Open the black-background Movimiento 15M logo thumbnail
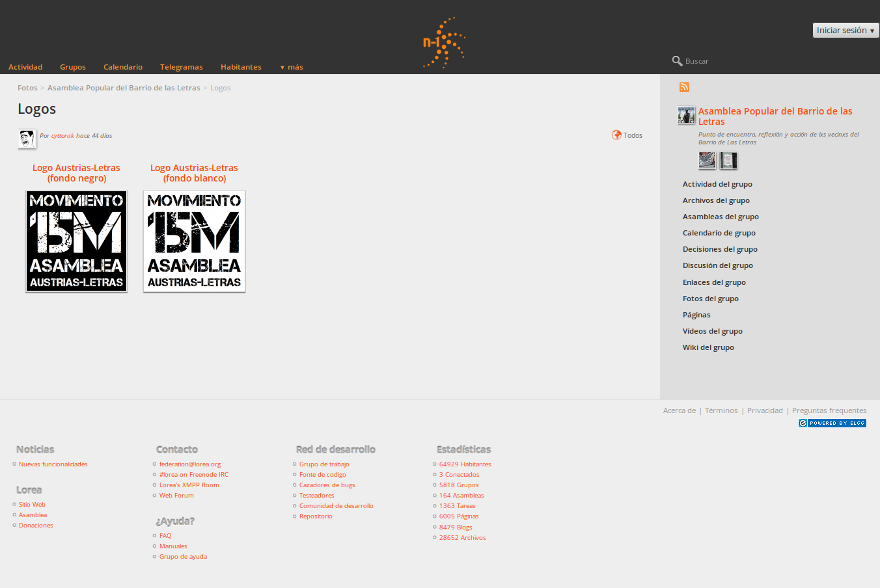The height and width of the screenshot is (588, 880). tap(76, 241)
